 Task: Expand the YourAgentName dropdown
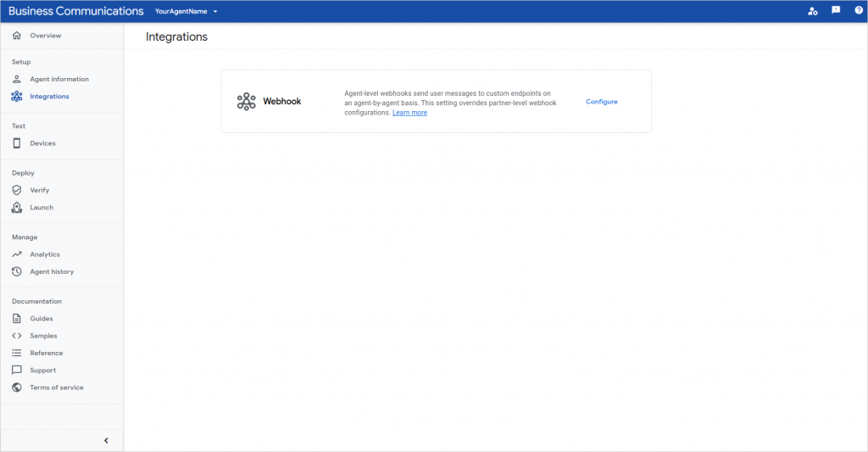tap(186, 12)
